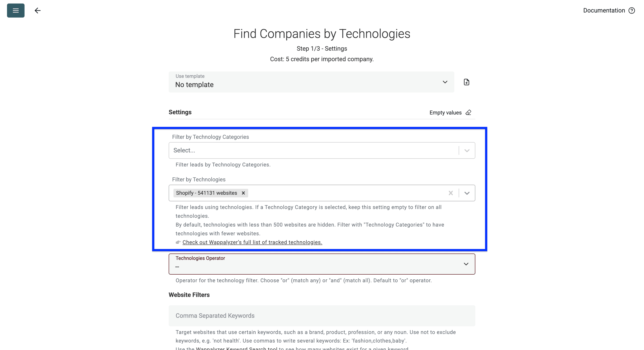Click the Website Filters heading
This screenshot has width=644, height=350.
tap(189, 295)
